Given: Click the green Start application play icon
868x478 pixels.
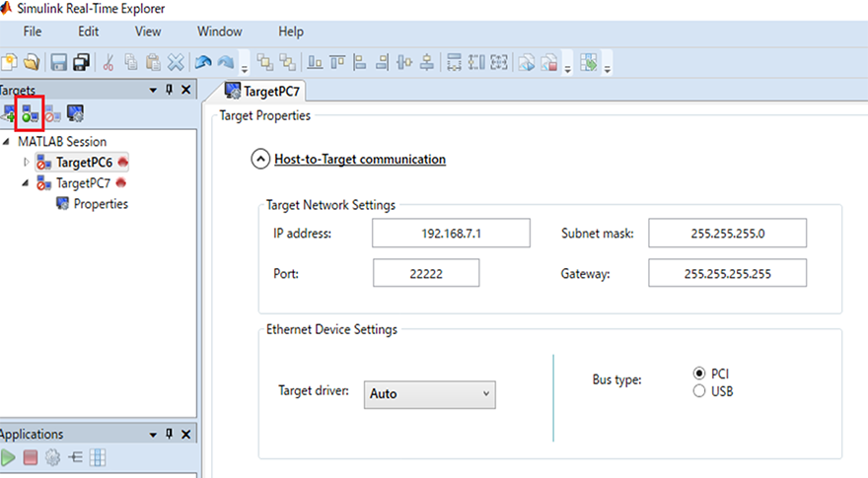Looking at the screenshot, I should (x=8, y=457).
